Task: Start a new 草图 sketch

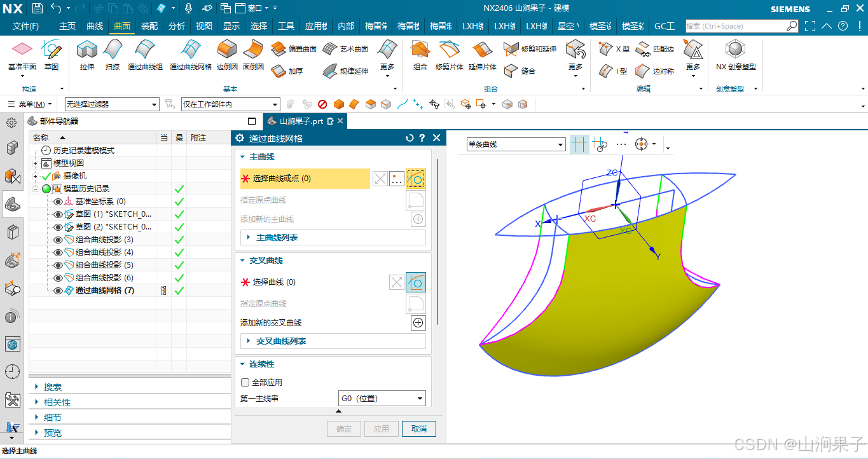Action: tap(52, 55)
